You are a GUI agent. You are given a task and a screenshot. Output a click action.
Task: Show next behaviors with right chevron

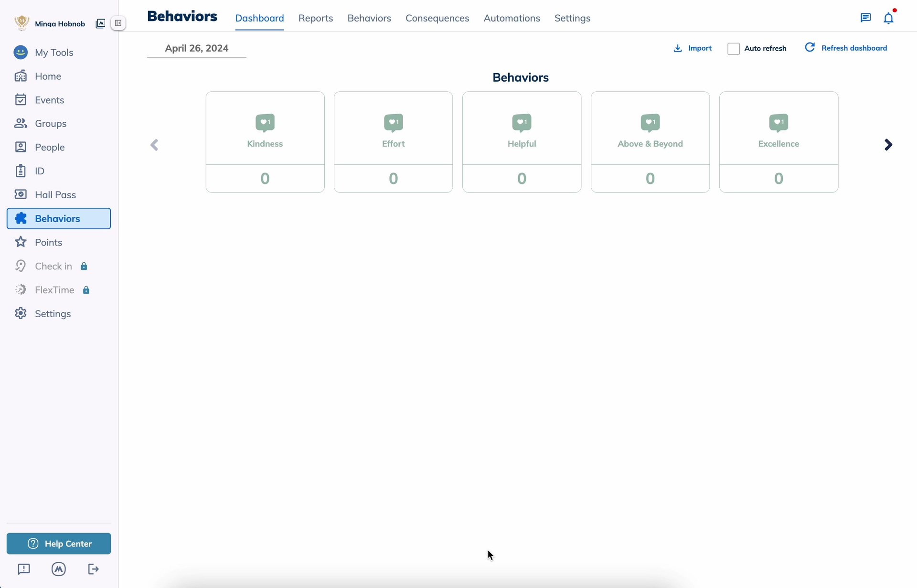pyautogui.click(x=888, y=145)
